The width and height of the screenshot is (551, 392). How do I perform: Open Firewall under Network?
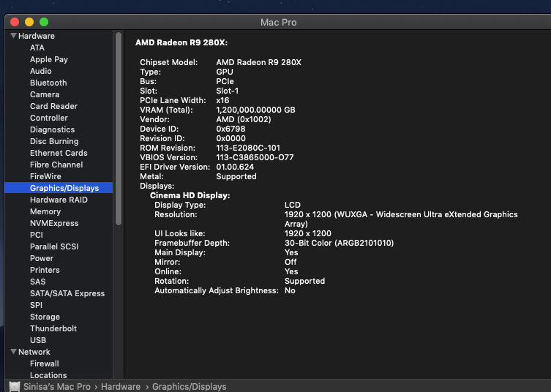tap(45, 363)
